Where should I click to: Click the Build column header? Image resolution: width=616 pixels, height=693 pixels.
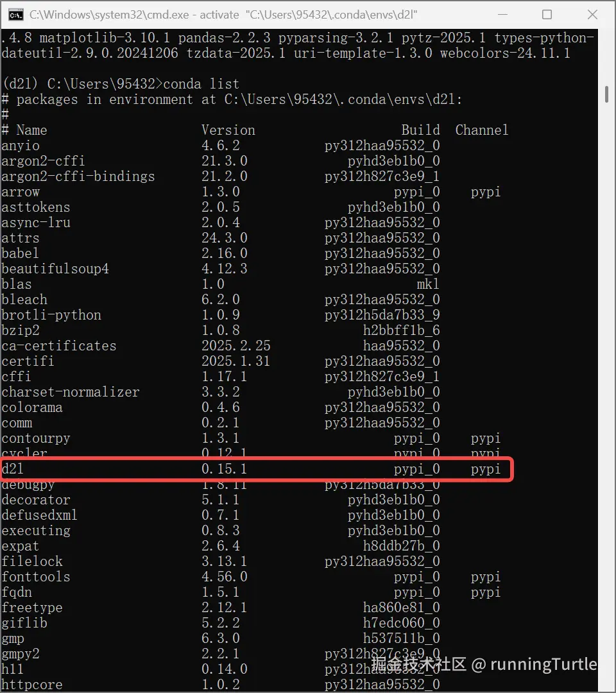click(420, 130)
